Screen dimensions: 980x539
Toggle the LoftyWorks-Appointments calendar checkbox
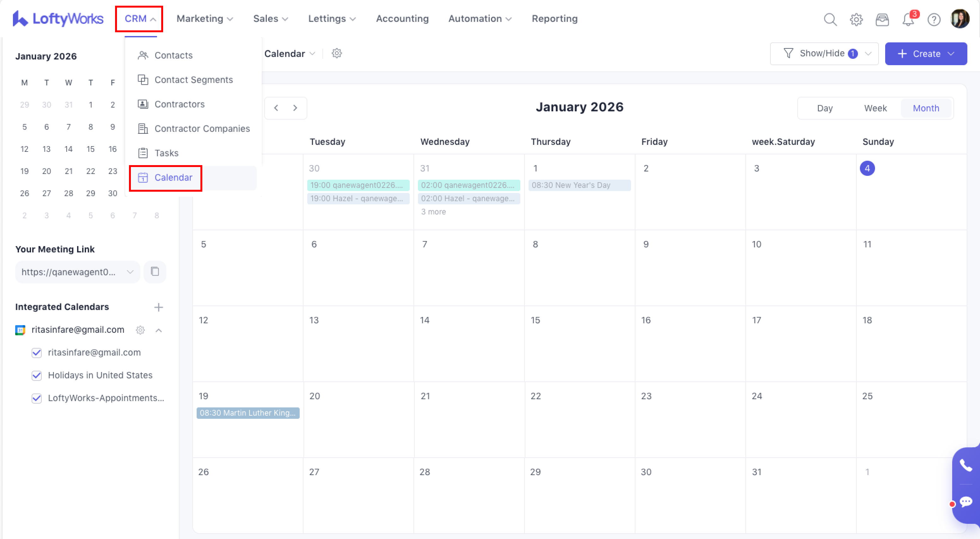pyautogui.click(x=37, y=398)
